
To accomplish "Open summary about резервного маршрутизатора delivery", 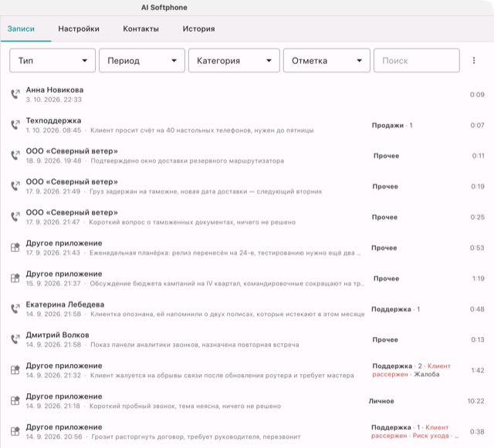I will coord(188,161).
